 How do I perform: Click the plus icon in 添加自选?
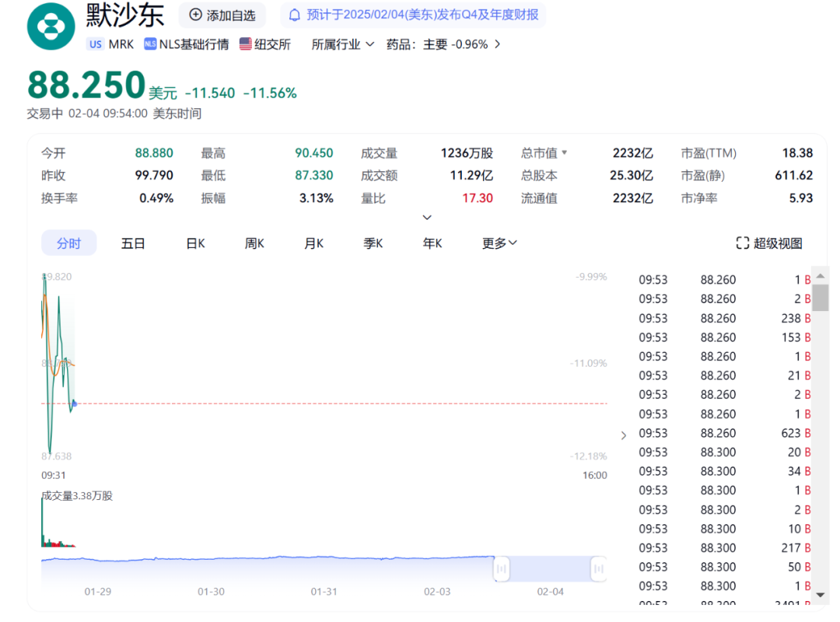tap(195, 15)
